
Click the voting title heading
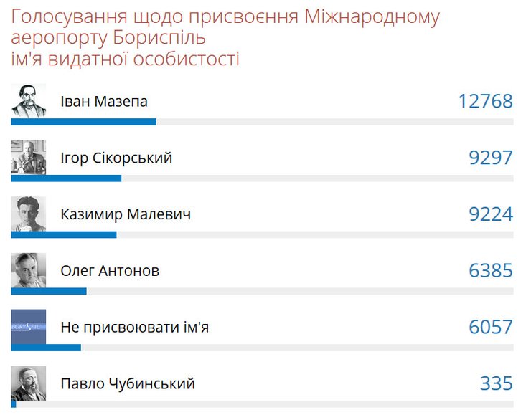[x=226, y=37]
